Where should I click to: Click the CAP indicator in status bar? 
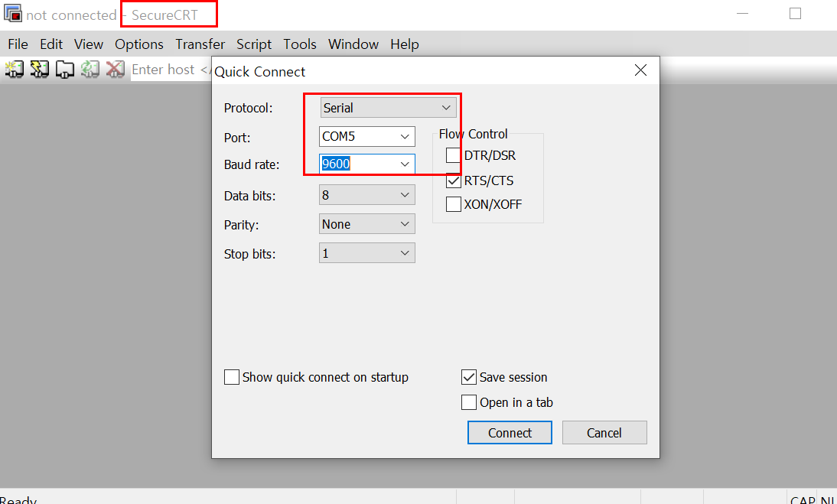803,500
